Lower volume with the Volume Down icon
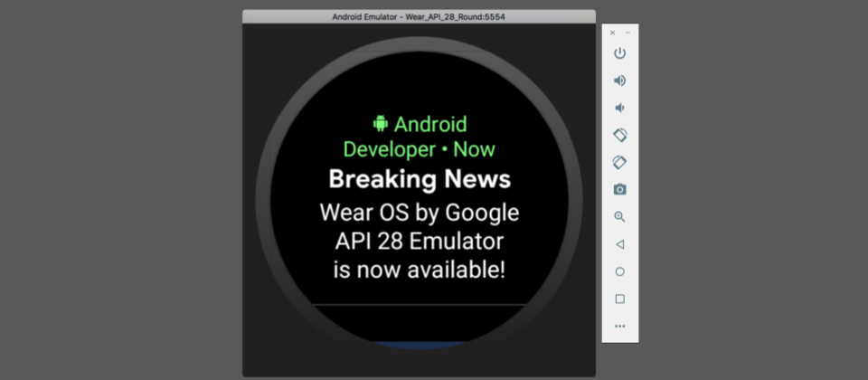Screen dimensions: 868x380 tap(619, 108)
